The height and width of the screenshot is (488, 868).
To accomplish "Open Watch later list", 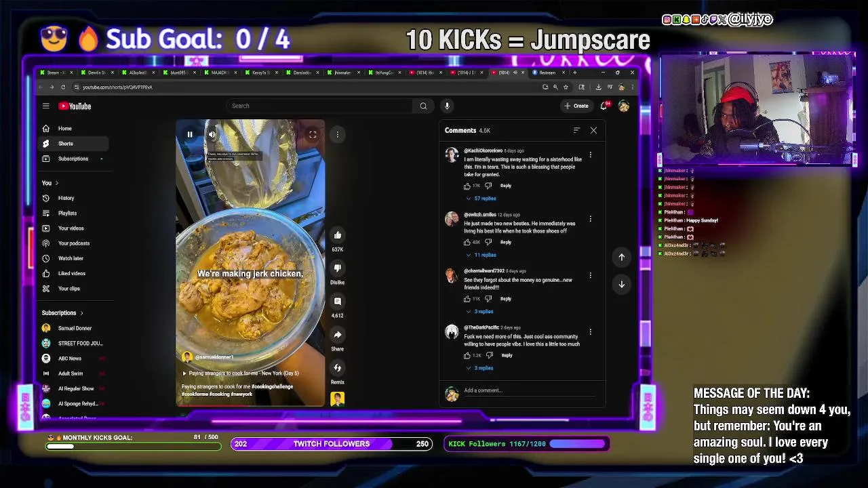I will click(x=73, y=258).
